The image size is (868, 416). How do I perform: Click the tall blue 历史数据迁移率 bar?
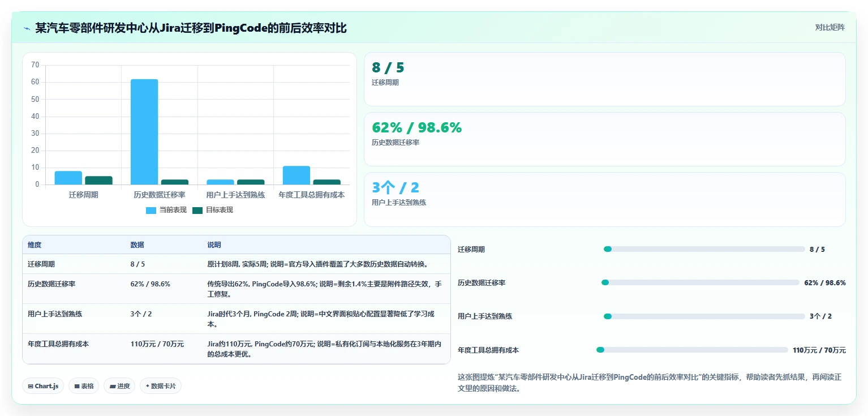pos(144,132)
